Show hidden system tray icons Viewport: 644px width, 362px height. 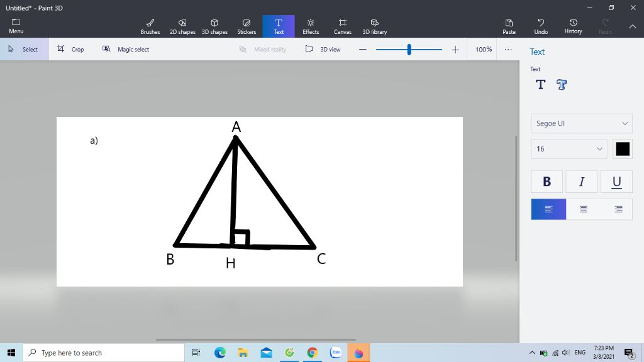(x=532, y=353)
